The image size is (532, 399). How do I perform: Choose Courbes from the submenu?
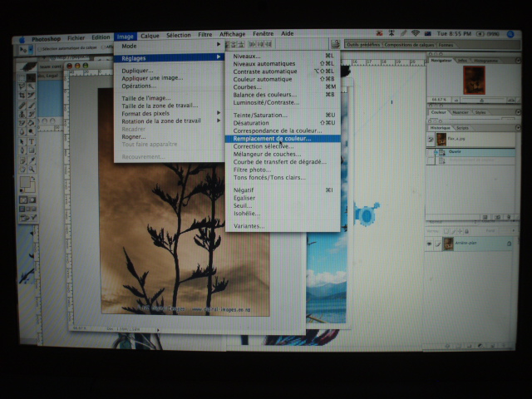pyautogui.click(x=283, y=86)
